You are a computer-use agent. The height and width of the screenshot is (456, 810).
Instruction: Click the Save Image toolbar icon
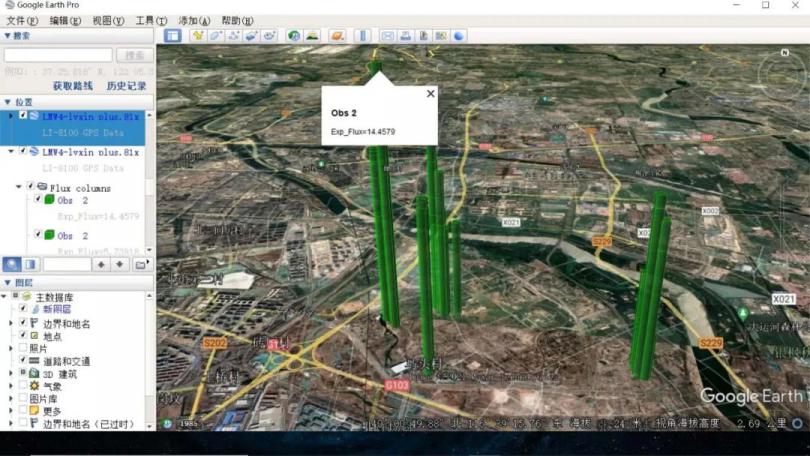pyautogui.click(x=423, y=36)
